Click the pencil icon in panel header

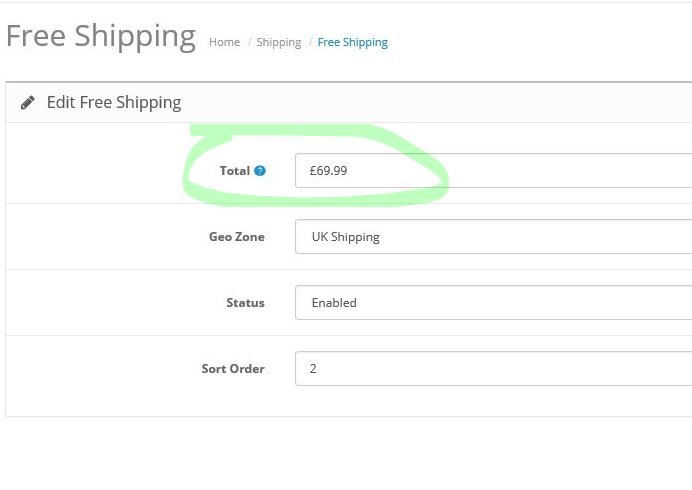[x=27, y=102]
